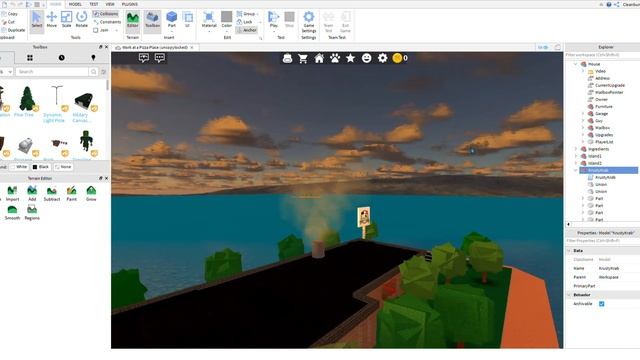Click the shopping cart icon in viewport
The width and height of the screenshot is (640, 360).
point(303,58)
